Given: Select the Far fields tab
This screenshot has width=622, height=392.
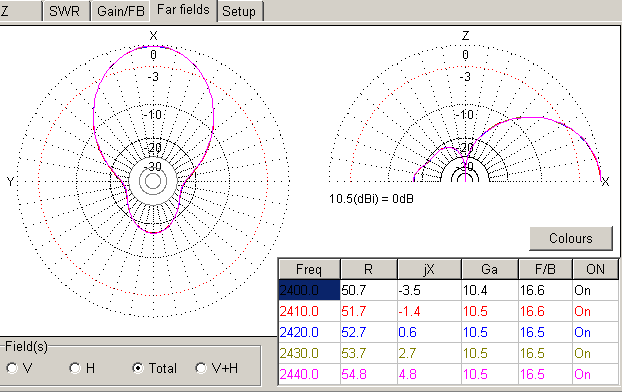Looking at the screenshot, I should pos(183,10).
